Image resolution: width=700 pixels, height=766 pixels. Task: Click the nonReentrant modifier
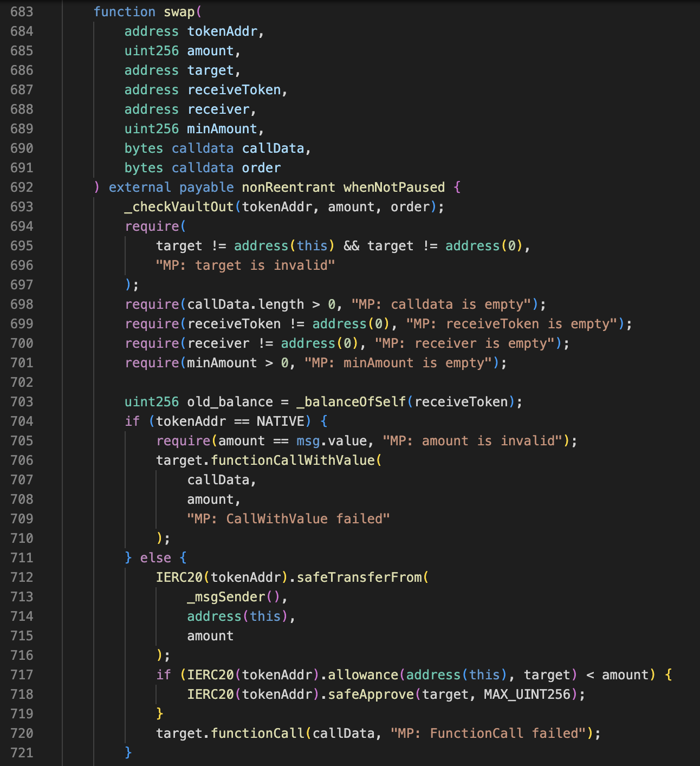(288, 187)
